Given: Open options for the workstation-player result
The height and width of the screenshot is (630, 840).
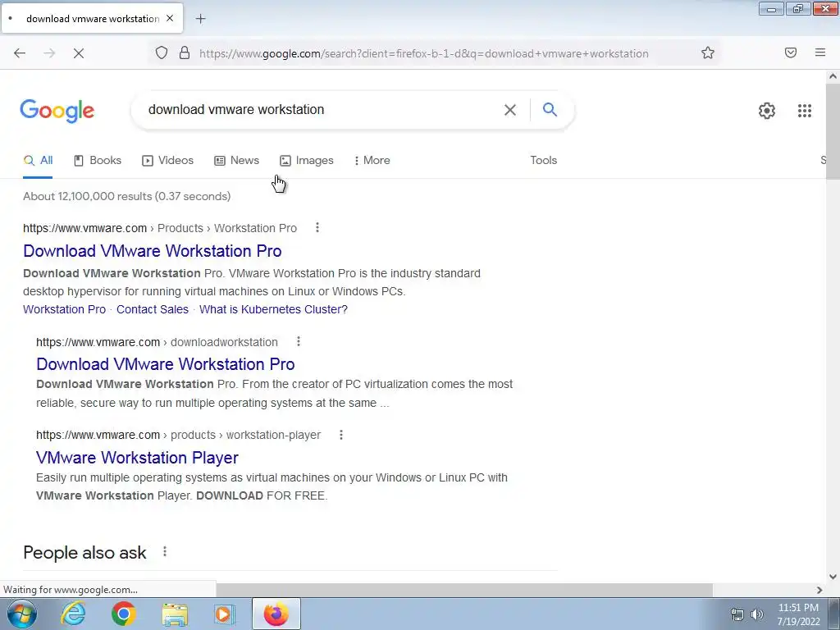Looking at the screenshot, I should (341, 435).
